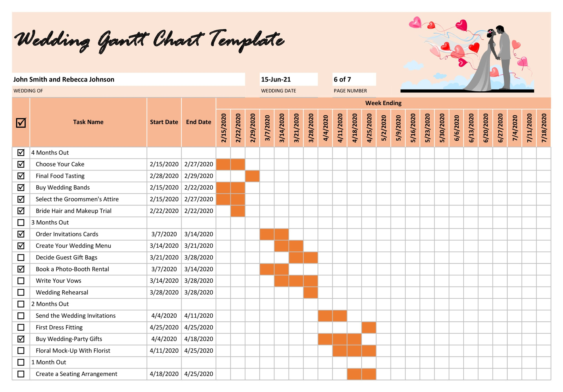Toggle checkbox for Write Your Vows task

point(20,280)
